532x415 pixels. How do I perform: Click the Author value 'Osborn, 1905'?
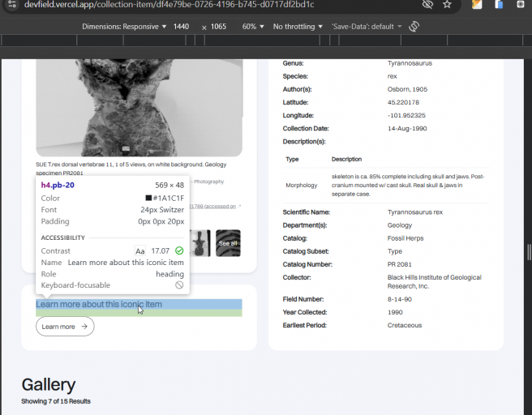point(407,89)
